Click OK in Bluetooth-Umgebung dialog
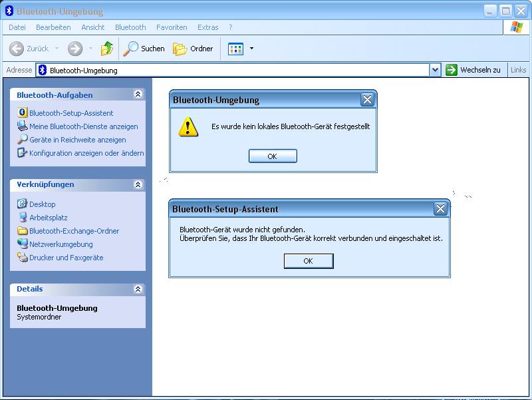Viewport: 532px width, 400px height. point(273,156)
